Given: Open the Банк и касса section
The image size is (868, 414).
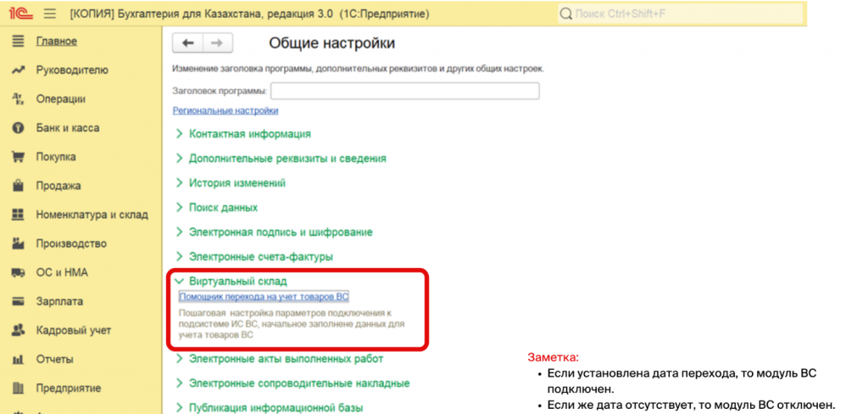Looking at the screenshot, I should pyautogui.click(x=68, y=128).
